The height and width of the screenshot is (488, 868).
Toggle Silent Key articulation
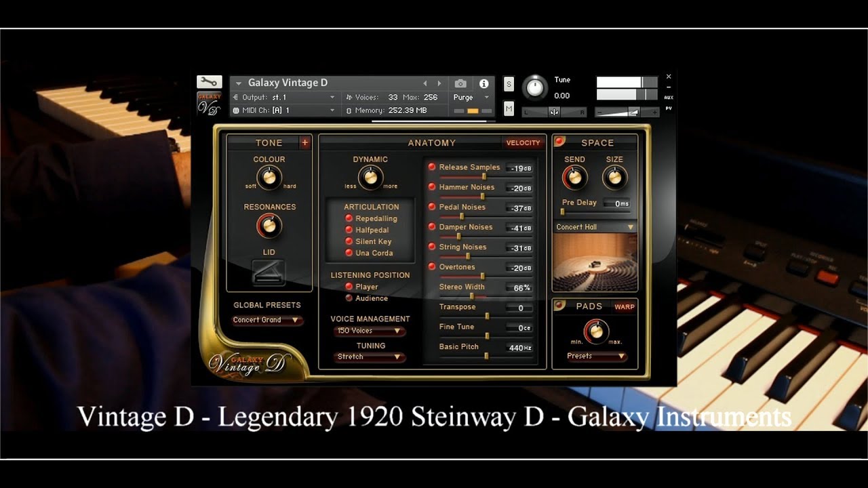tap(349, 241)
